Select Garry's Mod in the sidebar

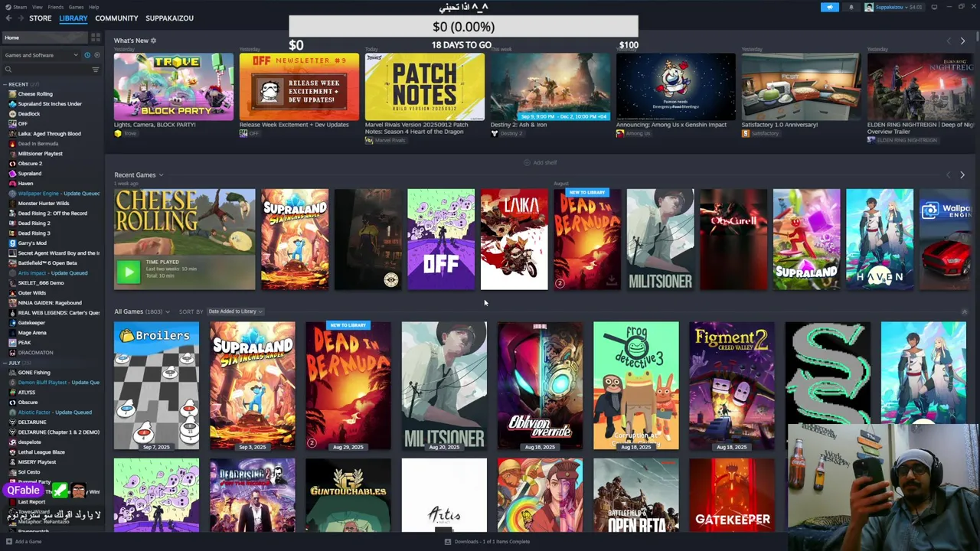coord(32,243)
